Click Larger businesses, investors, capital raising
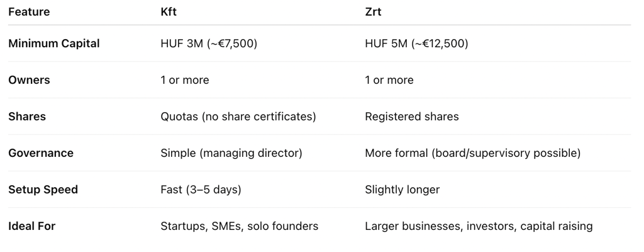This screenshot has width=644, height=252. point(479,226)
